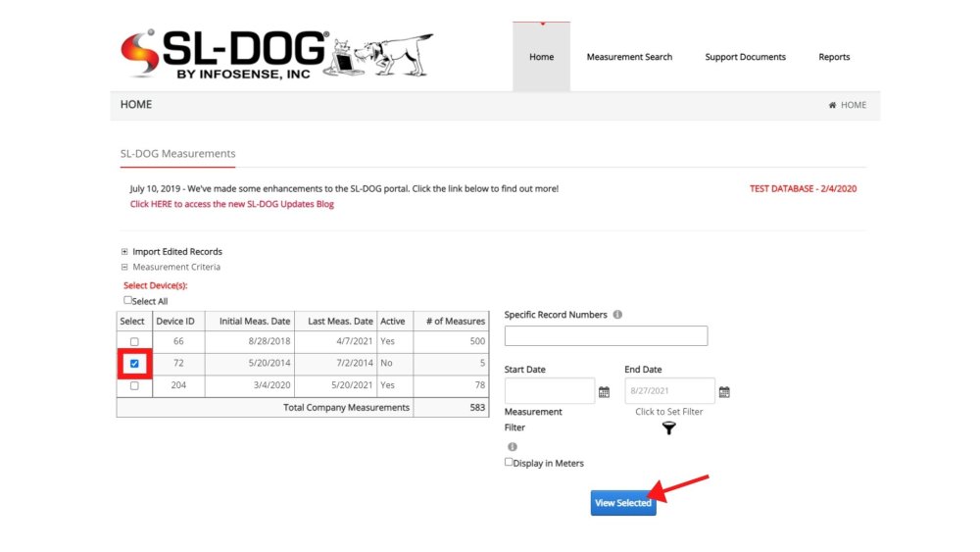
Task: Click total value 583
Action: pos(477,408)
